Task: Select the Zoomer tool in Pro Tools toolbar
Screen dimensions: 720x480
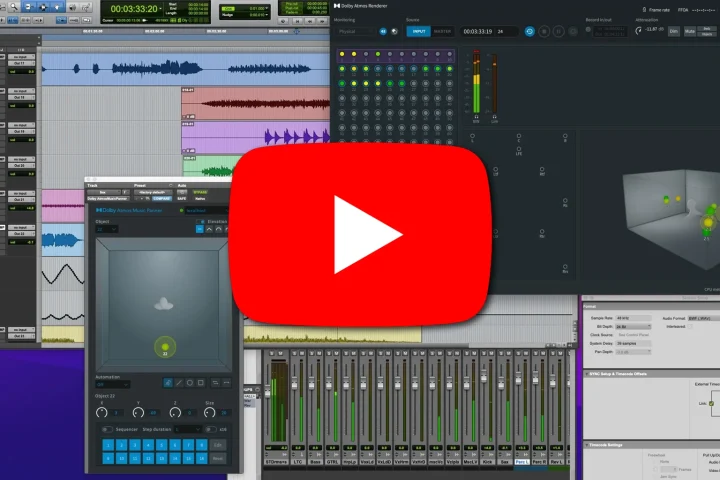Action: (x=14, y=7)
